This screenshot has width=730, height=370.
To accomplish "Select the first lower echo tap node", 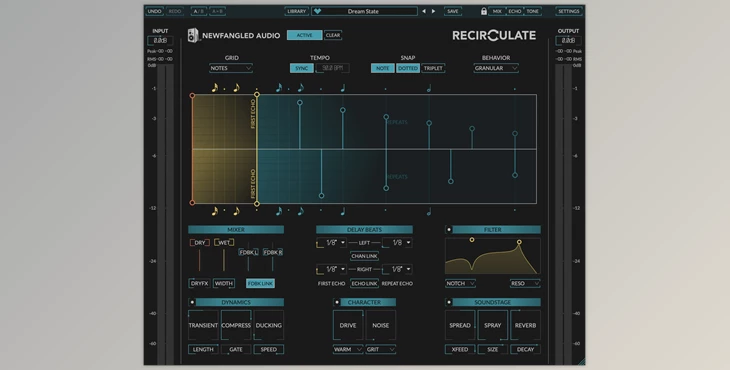I will (x=321, y=196).
